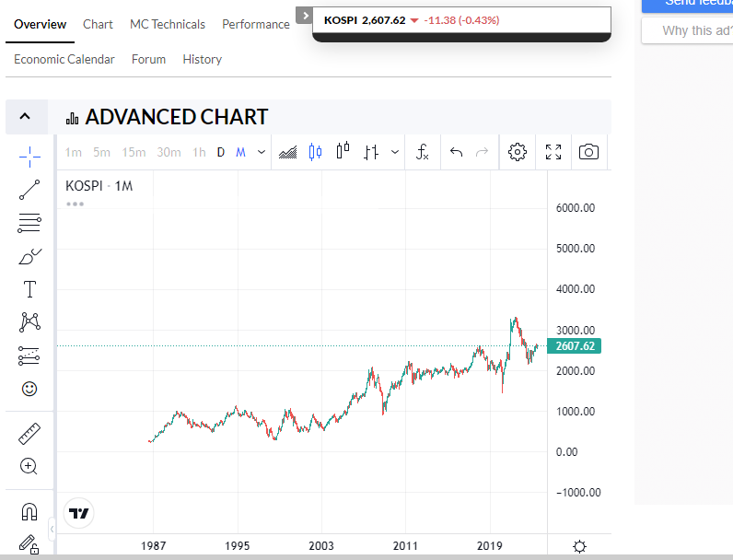733x560 pixels.
Task: Switch to candlestick chart style
Action: point(316,152)
